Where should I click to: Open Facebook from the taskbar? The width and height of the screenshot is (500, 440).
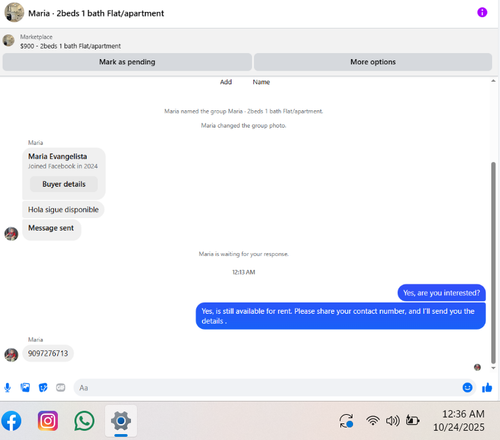(x=11, y=421)
